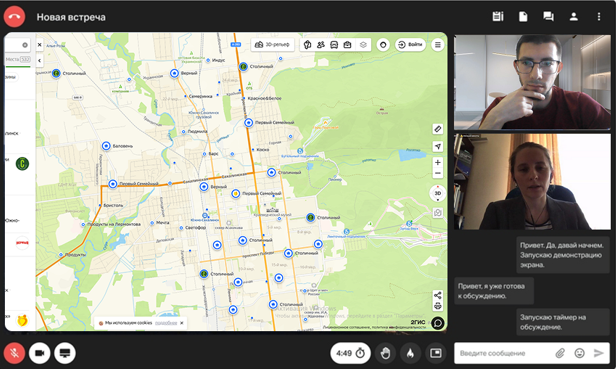Open the 4:49 discussion timer
Image resolution: width=616 pixels, height=369 pixels.
coord(350,353)
